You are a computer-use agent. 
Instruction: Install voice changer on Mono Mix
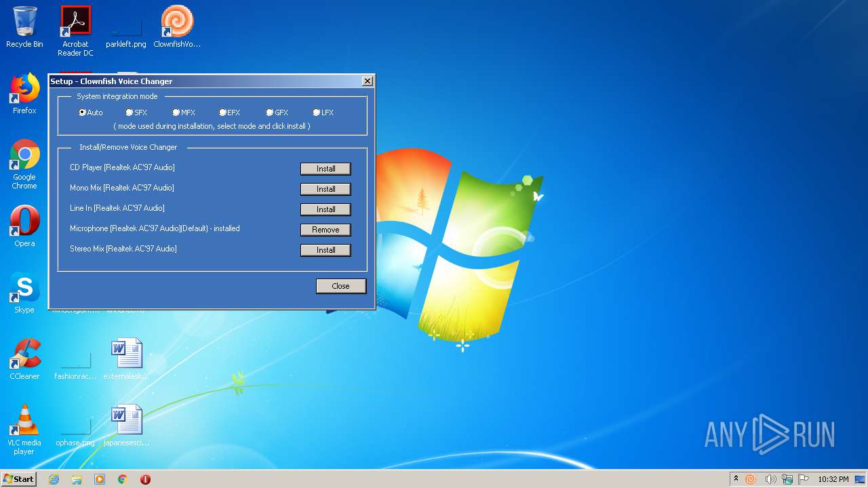pos(325,189)
